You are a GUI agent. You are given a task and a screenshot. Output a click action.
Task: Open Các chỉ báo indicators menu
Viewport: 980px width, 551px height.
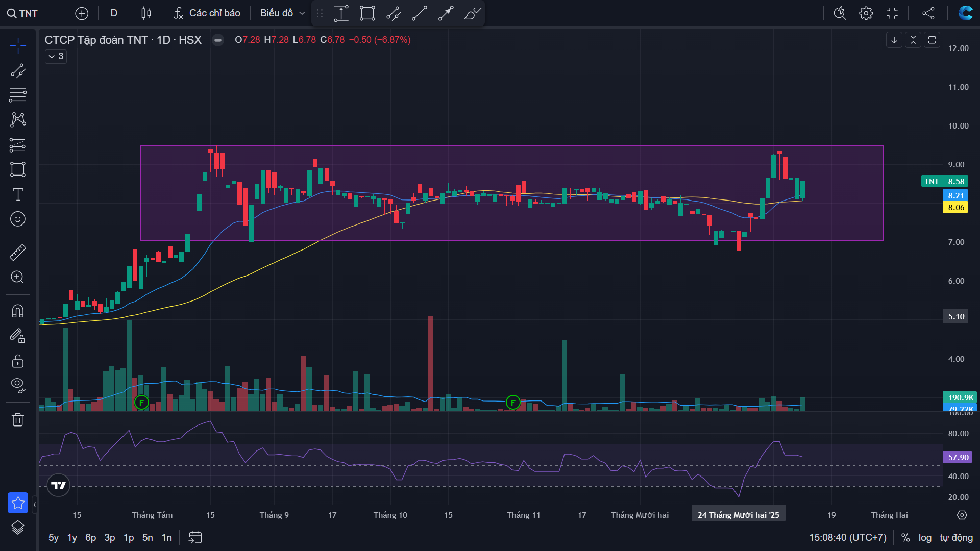(x=207, y=13)
